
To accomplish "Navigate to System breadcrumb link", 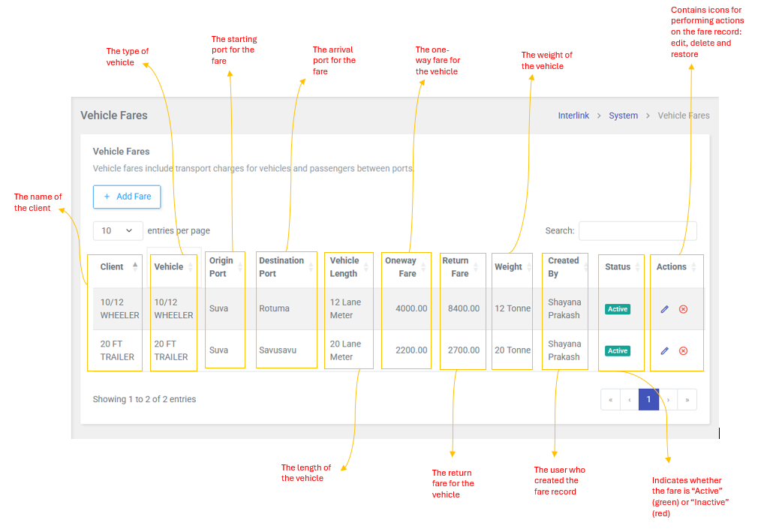I will 623,116.
